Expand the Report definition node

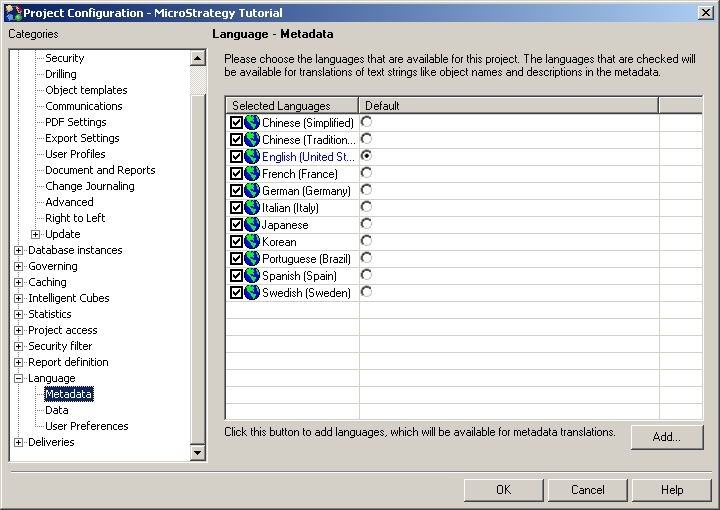tap(18, 362)
